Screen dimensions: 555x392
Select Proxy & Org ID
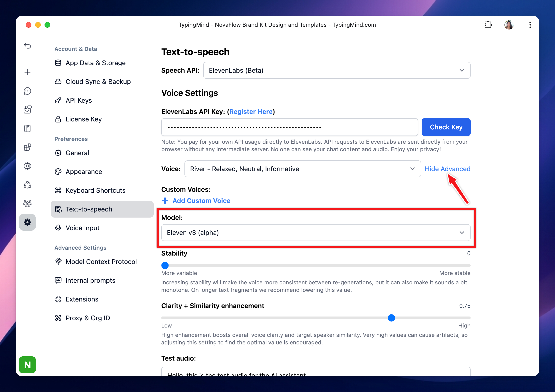(102, 318)
